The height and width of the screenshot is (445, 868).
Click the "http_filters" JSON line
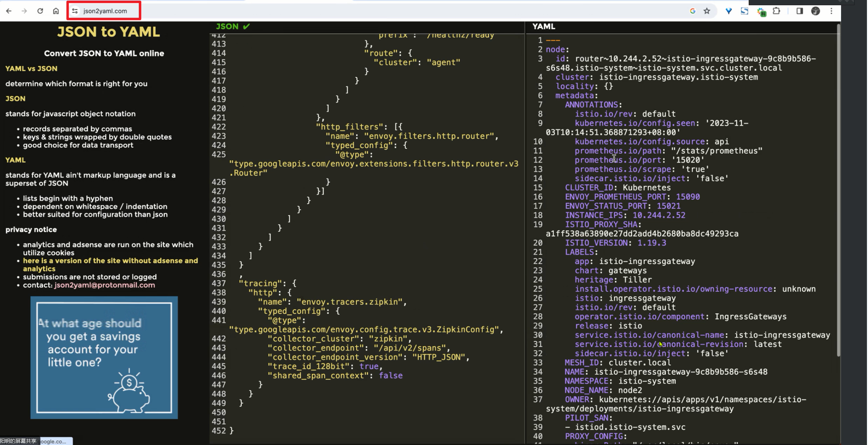[359, 127]
